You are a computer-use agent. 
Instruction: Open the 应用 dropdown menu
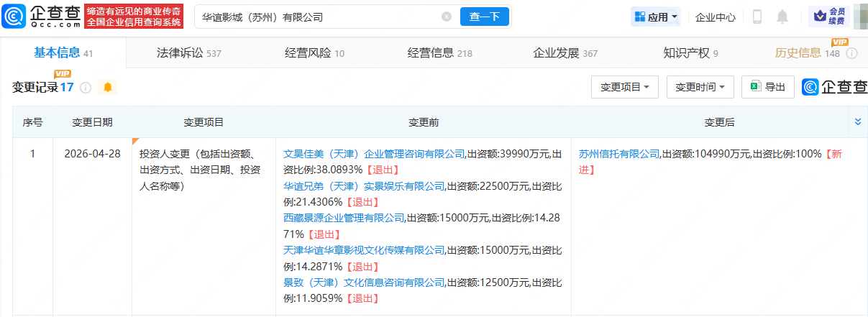(655, 17)
